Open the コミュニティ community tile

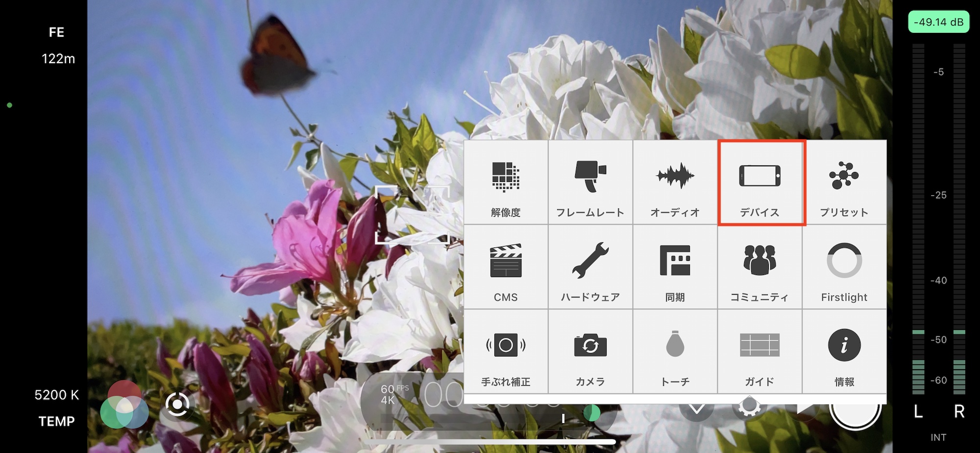760,267
